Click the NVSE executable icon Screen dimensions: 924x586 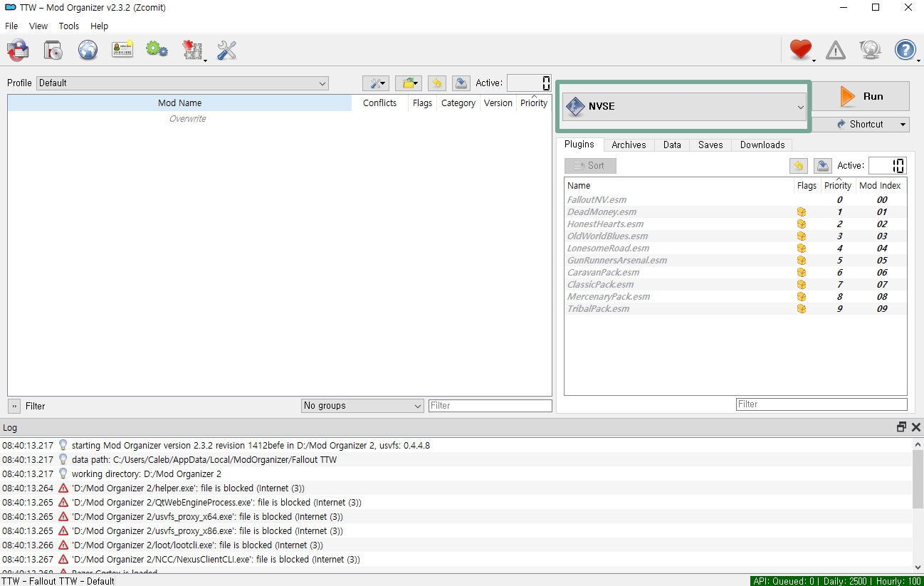pos(574,107)
